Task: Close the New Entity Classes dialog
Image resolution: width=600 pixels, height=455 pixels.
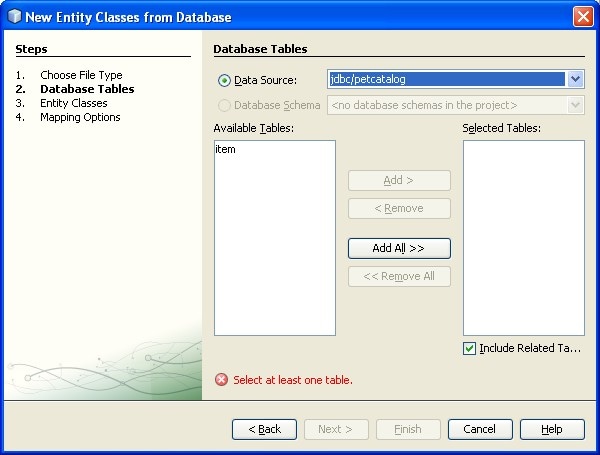Action: pos(583,17)
